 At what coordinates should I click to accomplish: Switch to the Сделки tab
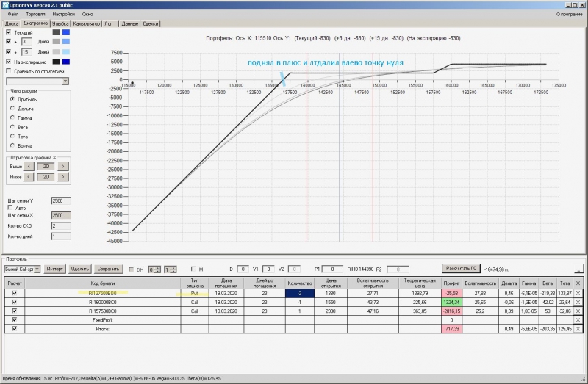[x=151, y=23]
